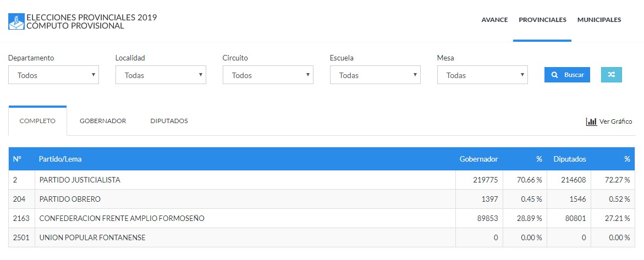This screenshot has height=260, width=644.
Task: Open the Circuito selector
Action: pos(268,75)
